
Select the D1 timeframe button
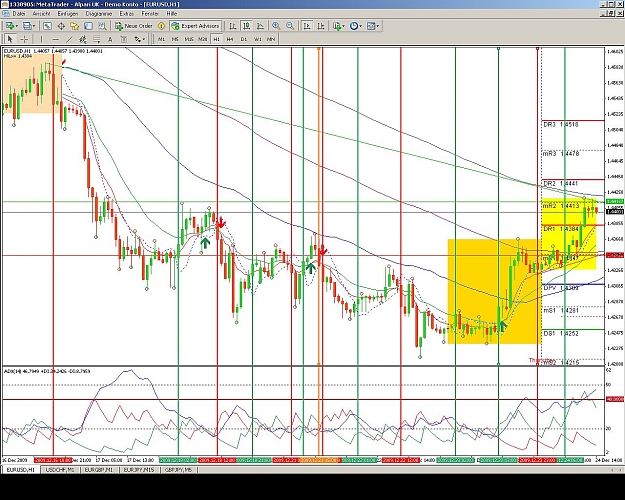point(244,39)
